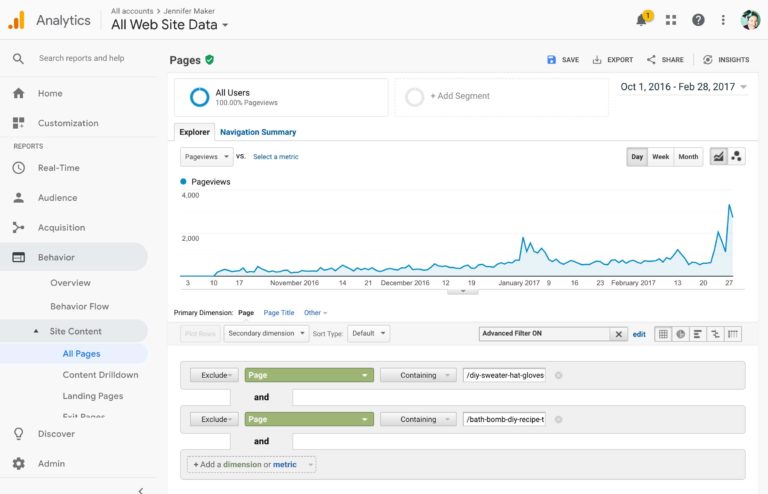Click the Discover lightbulb icon

pyautogui.click(x=19, y=434)
